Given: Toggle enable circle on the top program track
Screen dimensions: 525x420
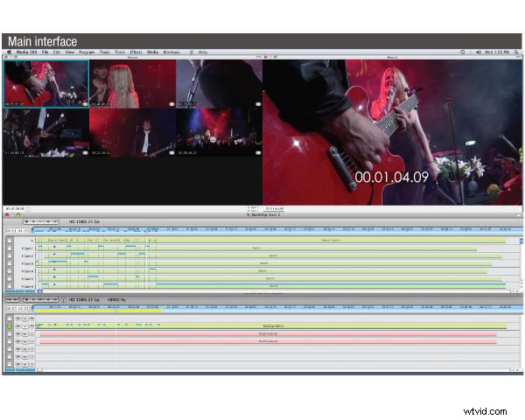Looking at the screenshot, I should (x=10, y=318).
